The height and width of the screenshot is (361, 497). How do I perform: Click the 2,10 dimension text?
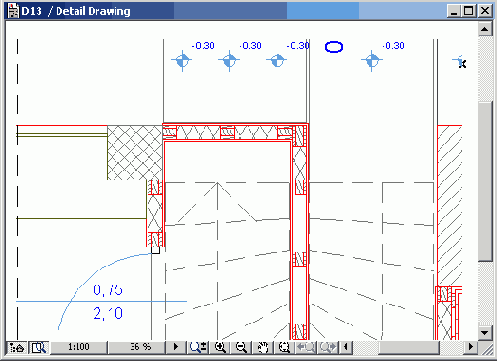[108, 313]
